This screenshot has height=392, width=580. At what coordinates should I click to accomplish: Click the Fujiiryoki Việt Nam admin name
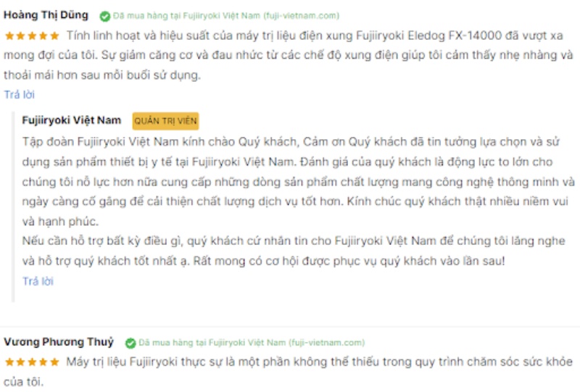71,120
